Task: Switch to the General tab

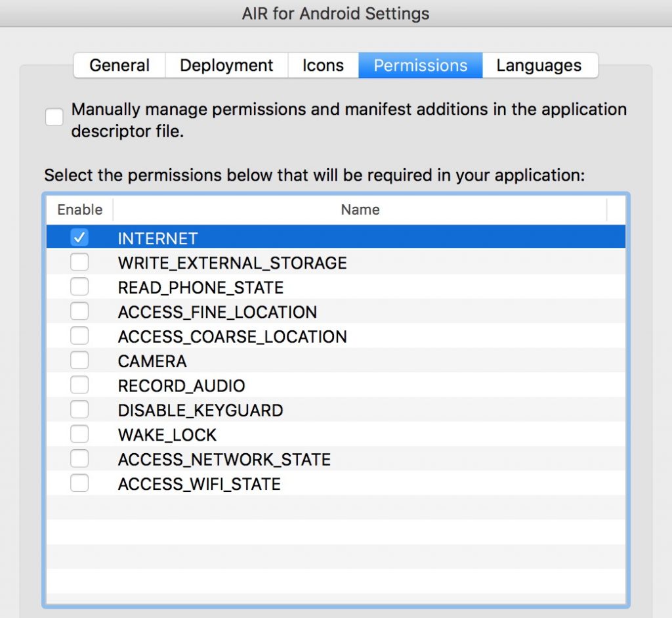Action: [x=119, y=65]
